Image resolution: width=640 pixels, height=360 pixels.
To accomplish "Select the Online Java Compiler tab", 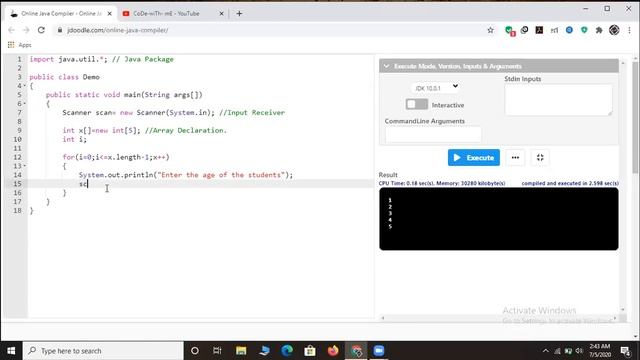I will [61, 13].
